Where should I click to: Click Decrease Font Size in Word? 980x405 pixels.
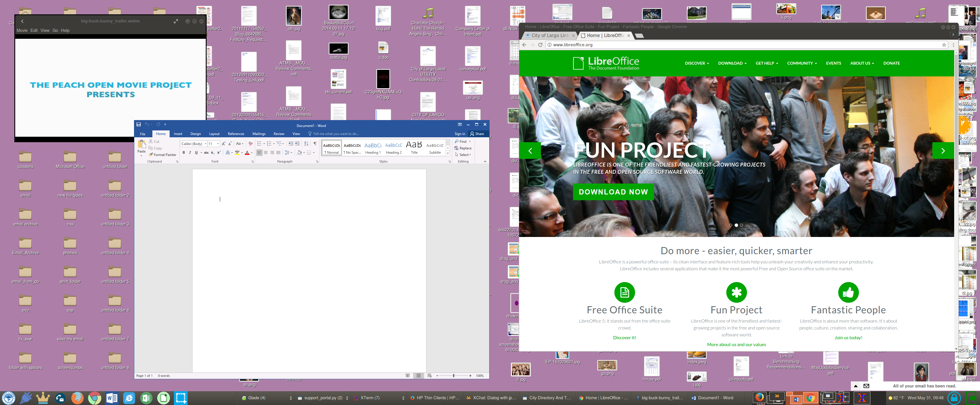coord(230,144)
